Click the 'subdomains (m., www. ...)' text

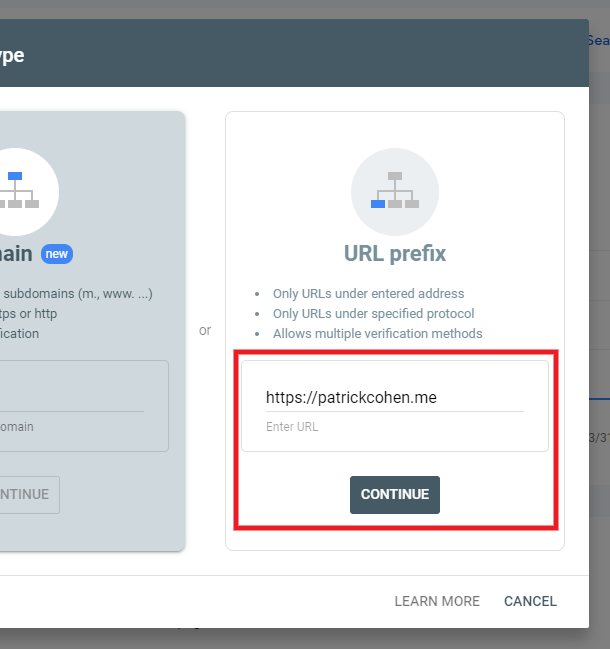coord(78,293)
